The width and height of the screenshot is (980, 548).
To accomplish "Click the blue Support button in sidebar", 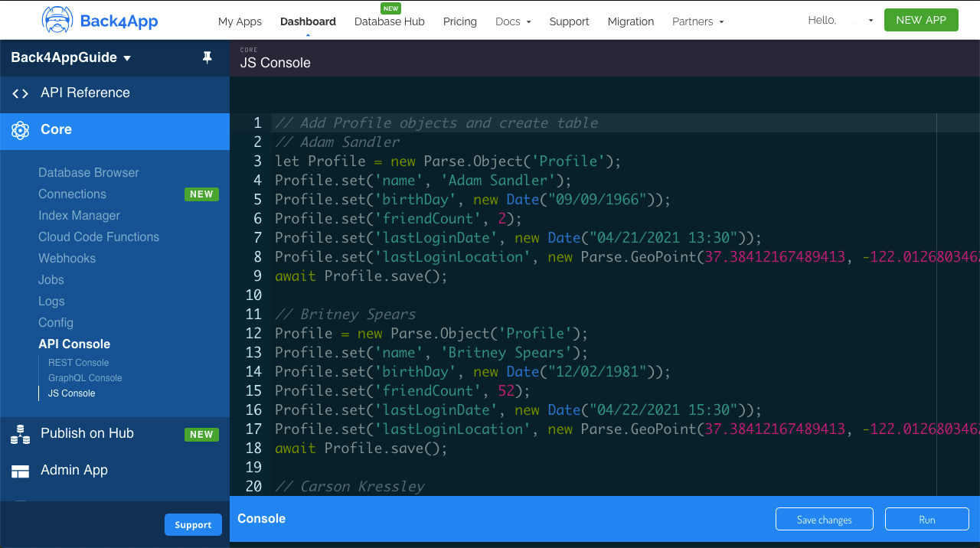I will click(x=193, y=525).
